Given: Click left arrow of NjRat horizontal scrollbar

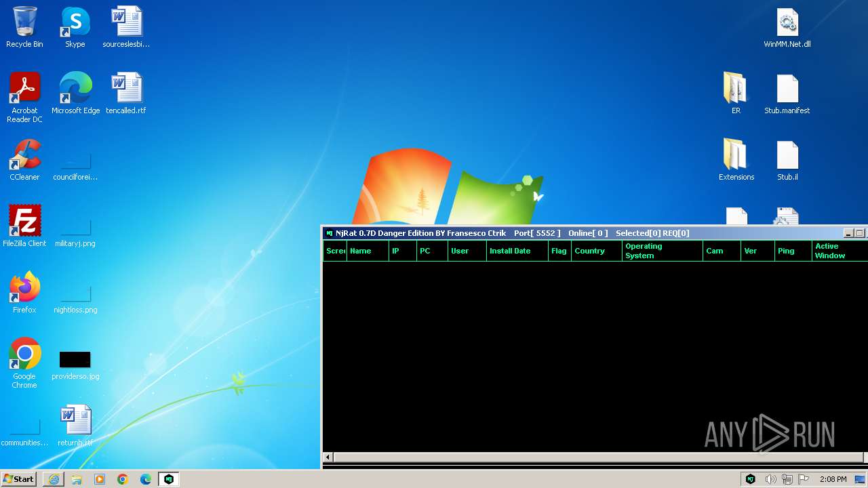Looking at the screenshot, I should tap(328, 457).
